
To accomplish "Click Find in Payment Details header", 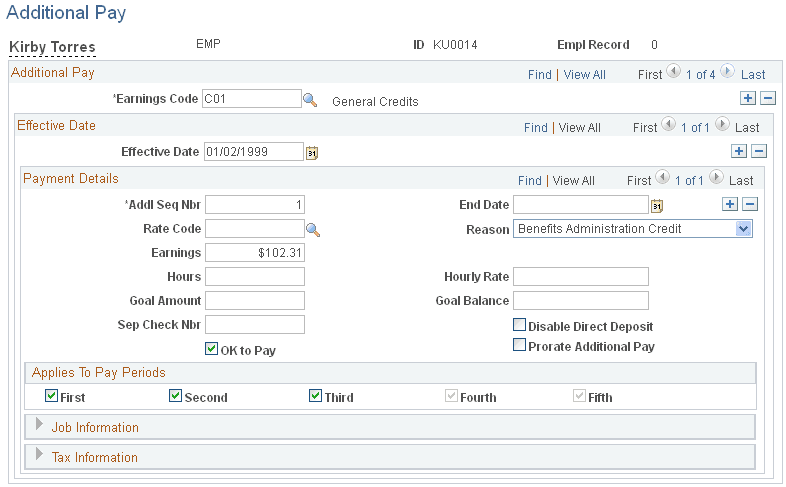I will click(529, 181).
